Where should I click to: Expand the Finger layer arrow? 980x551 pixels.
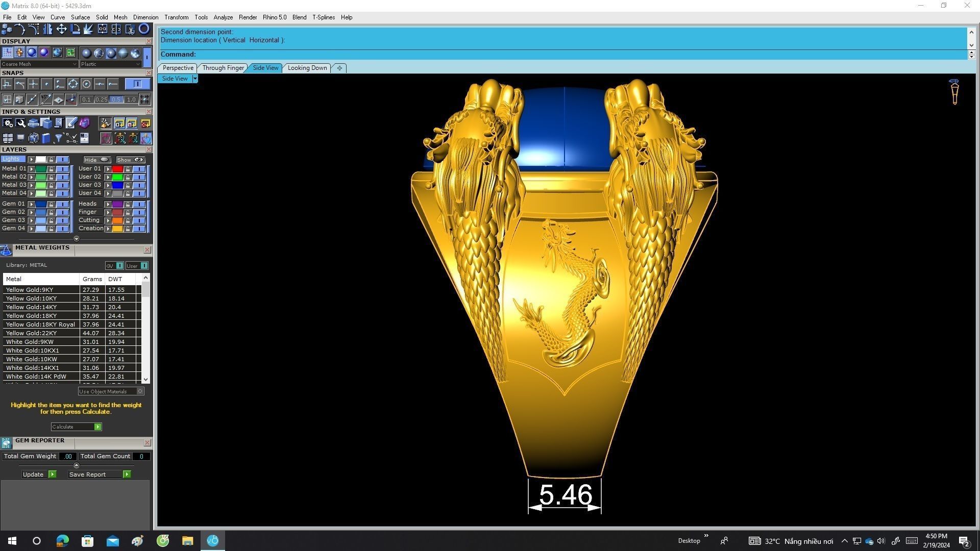(108, 212)
